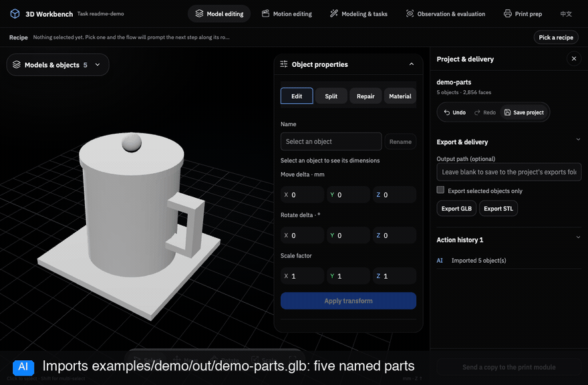Click the Rotate delta X field

302,235
